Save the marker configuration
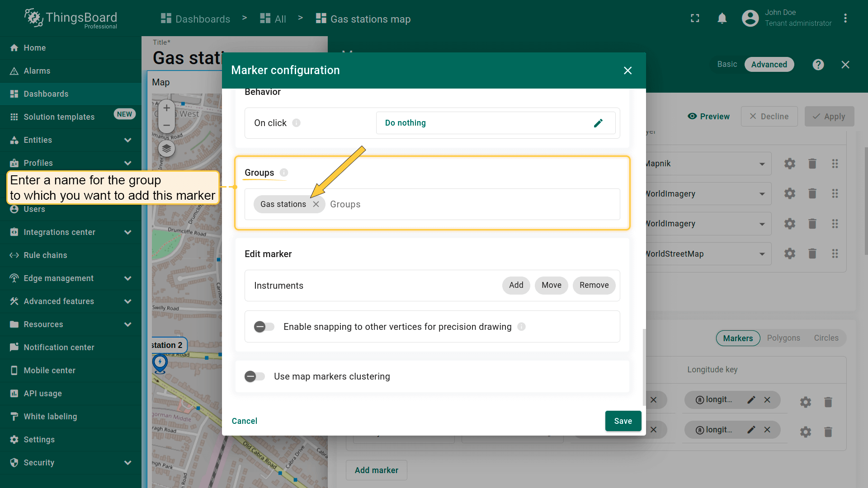This screenshot has height=488, width=868. pyautogui.click(x=623, y=421)
